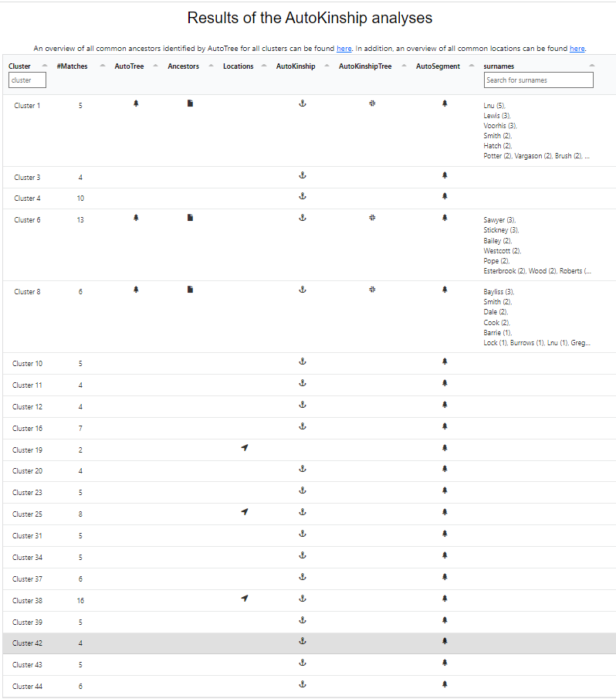Open AutoKinshipTree icon for Cluster 8
Image resolution: width=616 pixels, height=699 pixels.
[371, 290]
